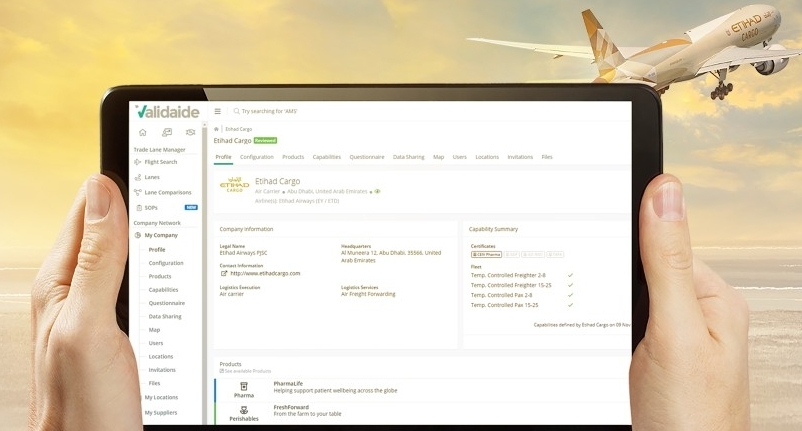Click checkmark for Temp. Controlled Freighter 15-25
The image size is (802, 431).
(x=570, y=285)
